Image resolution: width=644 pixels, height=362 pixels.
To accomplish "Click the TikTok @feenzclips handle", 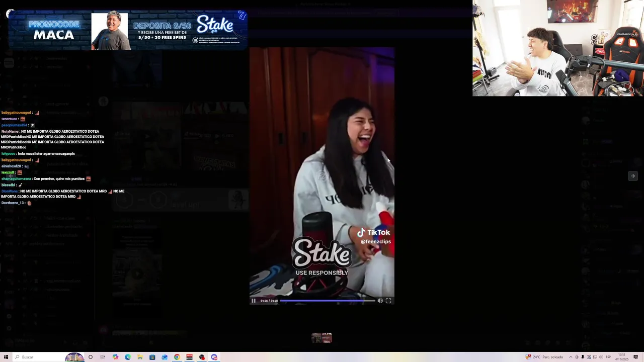I will pos(376,242).
